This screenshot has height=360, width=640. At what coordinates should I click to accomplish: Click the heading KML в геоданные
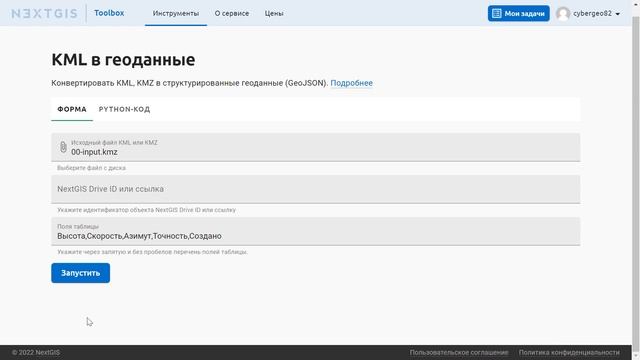click(x=123, y=60)
